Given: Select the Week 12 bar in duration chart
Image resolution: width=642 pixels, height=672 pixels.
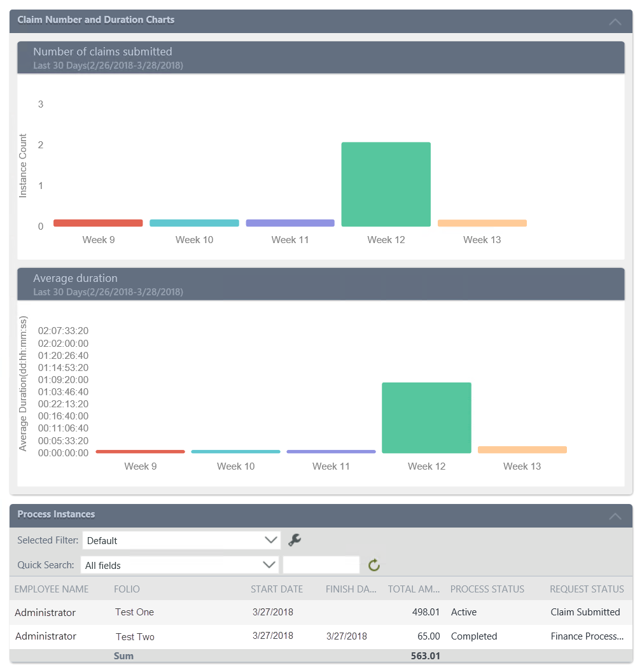Looking at the screenshot, I should click(x=426, y=417).
